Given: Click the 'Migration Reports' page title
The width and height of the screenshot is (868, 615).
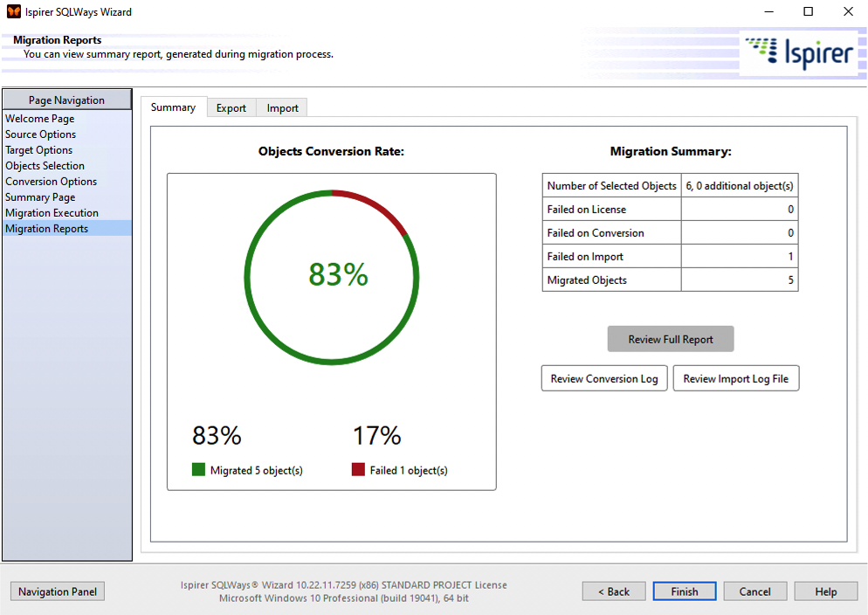Looking at the screenshot, I should 58,40.
